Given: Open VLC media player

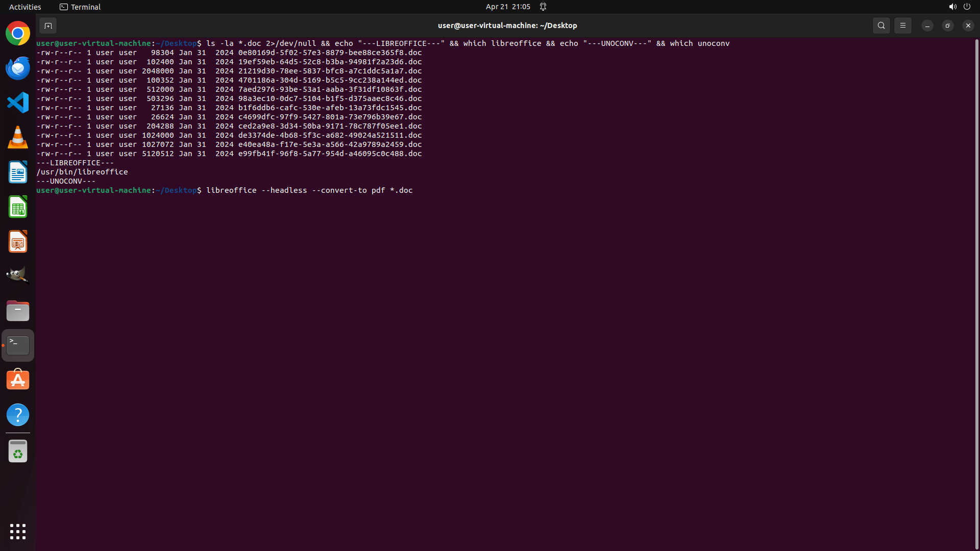Looking at the screenshot, I should coord(18,138).
